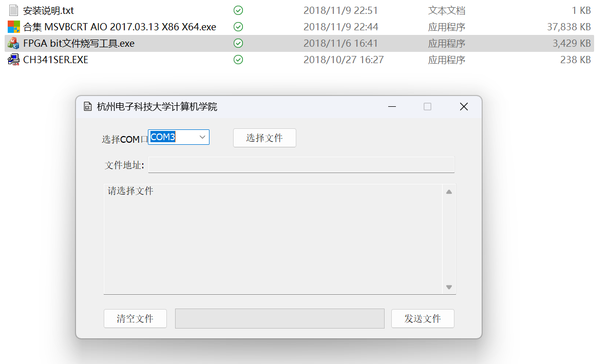This screenshot has width=609, height=364.
Task: Open the COM port dropdown arrow
Action: click(202, 137)
